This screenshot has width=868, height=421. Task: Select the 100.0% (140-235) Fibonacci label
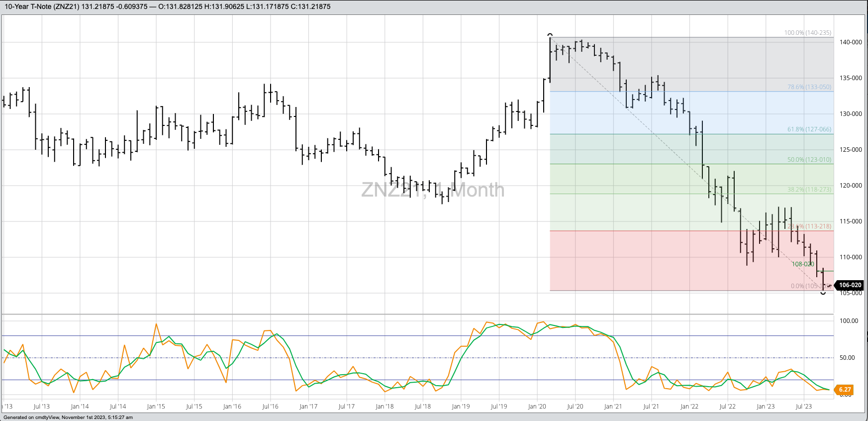[807, 33]
